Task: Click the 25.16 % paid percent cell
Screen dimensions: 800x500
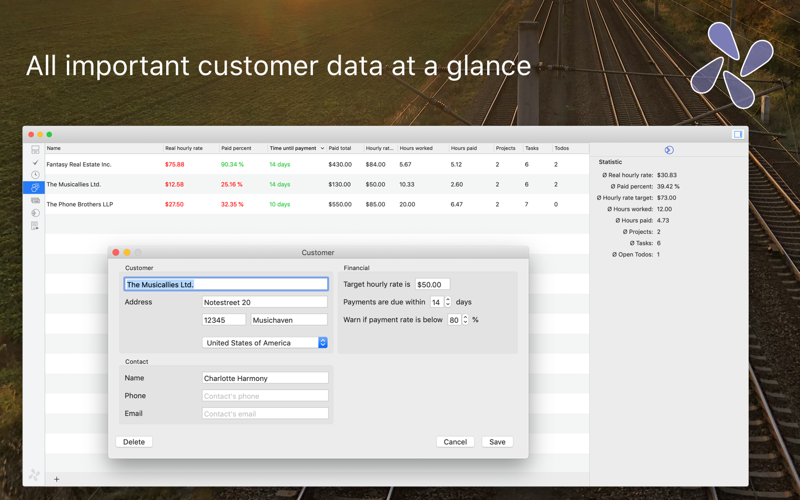Action: (x=232, y=184)
